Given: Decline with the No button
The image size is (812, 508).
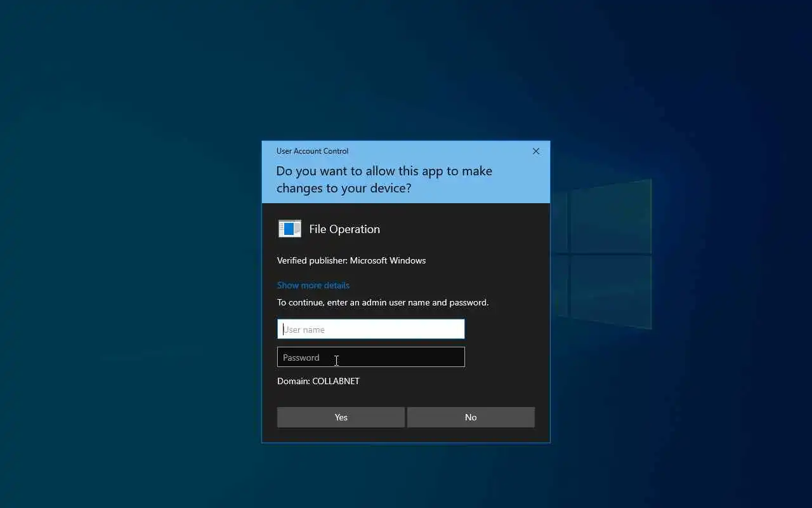Looking at the screenshot, I should pyautogui.click(x=471, y=417).
